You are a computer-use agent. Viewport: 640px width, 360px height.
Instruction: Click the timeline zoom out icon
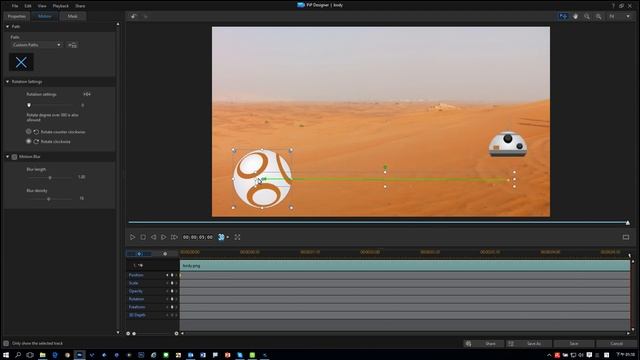[x=128, y=333]
